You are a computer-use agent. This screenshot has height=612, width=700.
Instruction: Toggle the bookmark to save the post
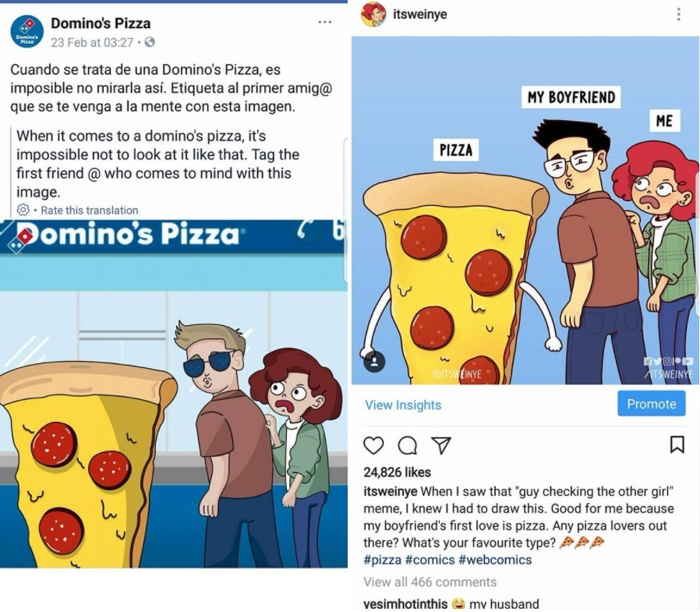pyautogui.click(x=677, y=445)
